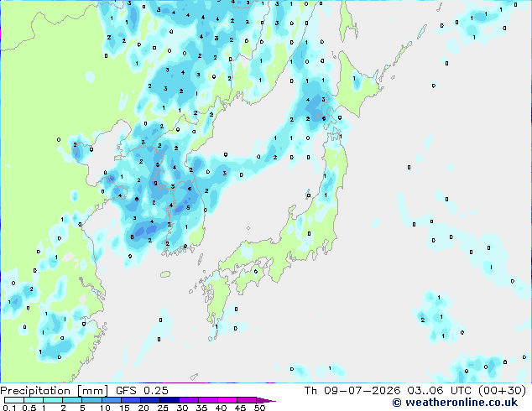Click the 'Precipitation [mm]' title text
Screen dimensions: 532x411
coord(54,391)
